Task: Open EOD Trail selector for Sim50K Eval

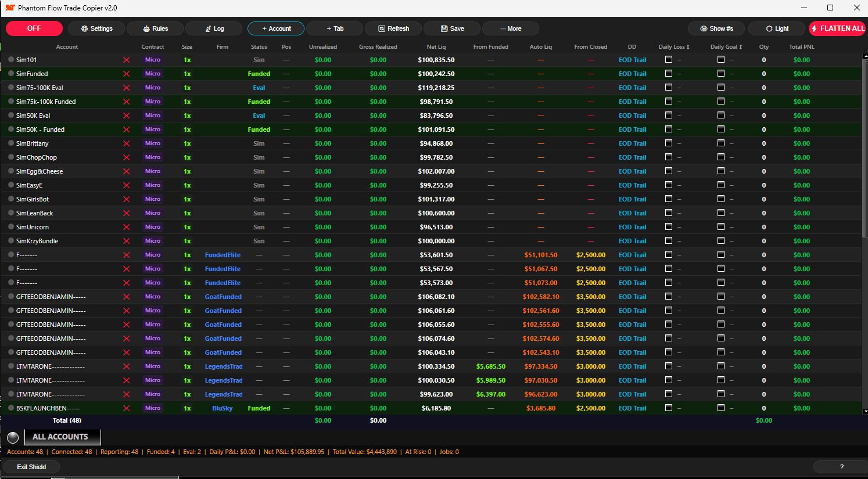Action: coord(632,116)
